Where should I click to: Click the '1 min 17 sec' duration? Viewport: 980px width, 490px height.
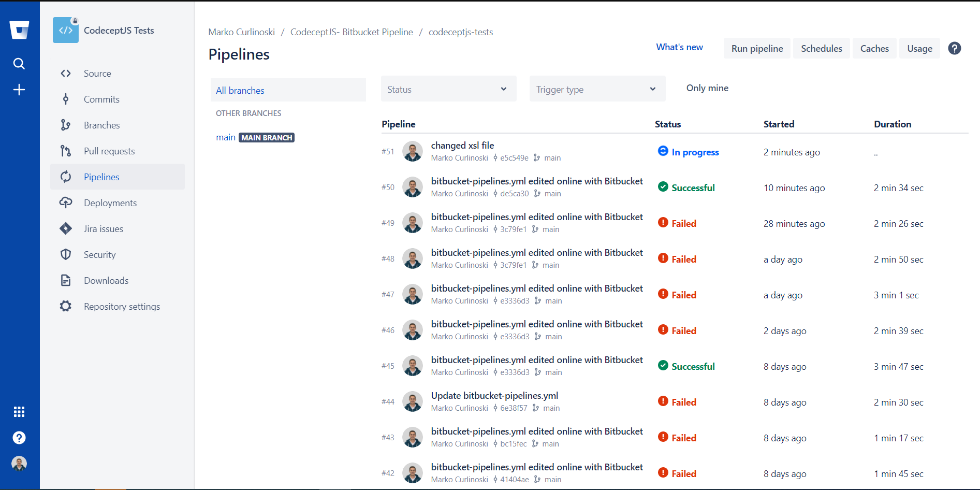pyautogui.click(x=898, y=438)
